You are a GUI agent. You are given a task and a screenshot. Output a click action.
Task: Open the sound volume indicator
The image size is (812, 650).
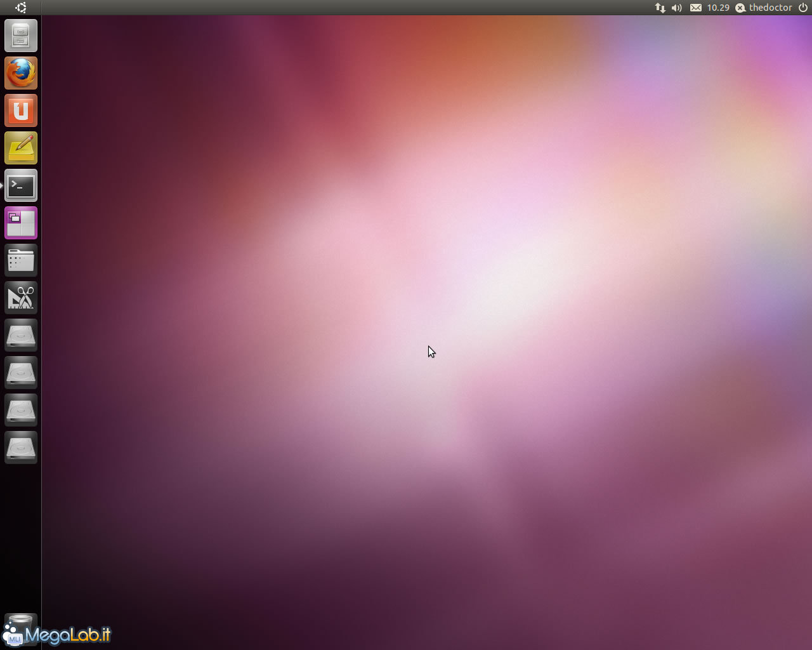pyautogui.click(x=677, y=8)
